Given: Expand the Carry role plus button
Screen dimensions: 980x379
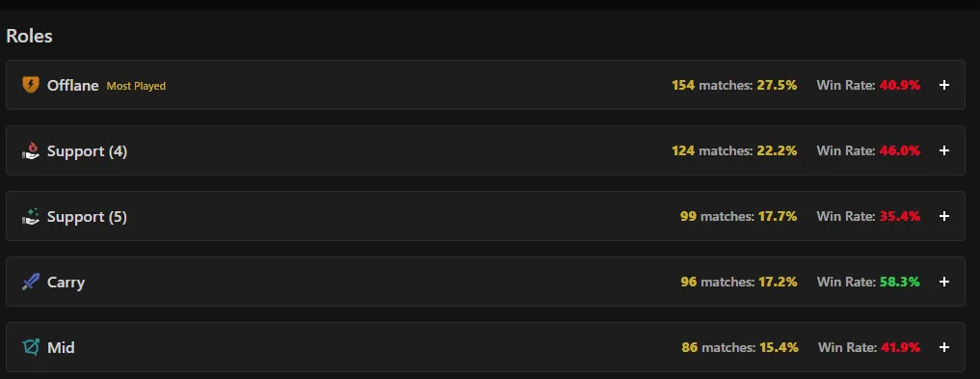Looking at the screenshot, I should coord(943,282).
